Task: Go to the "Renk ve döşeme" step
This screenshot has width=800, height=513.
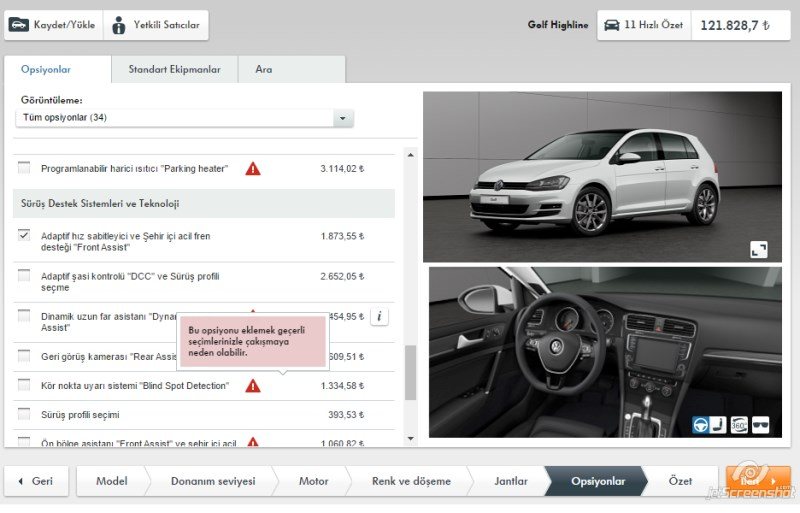Action: click(411, 481)
